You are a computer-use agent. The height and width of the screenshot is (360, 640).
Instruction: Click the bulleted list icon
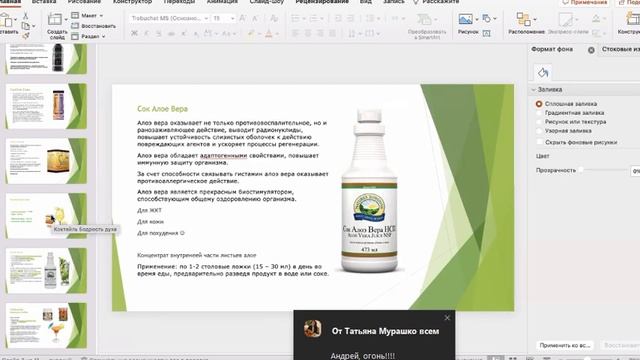(x=296, y=18)
